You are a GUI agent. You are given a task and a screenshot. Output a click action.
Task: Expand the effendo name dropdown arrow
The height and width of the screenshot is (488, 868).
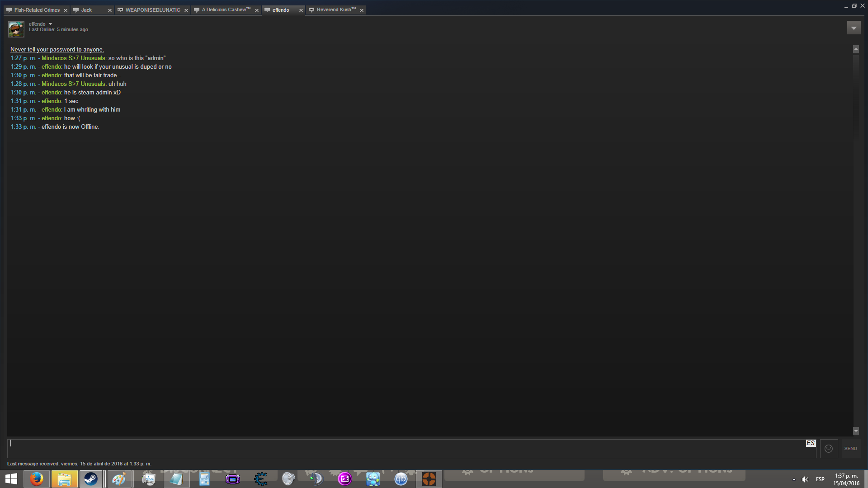[50, 24]
